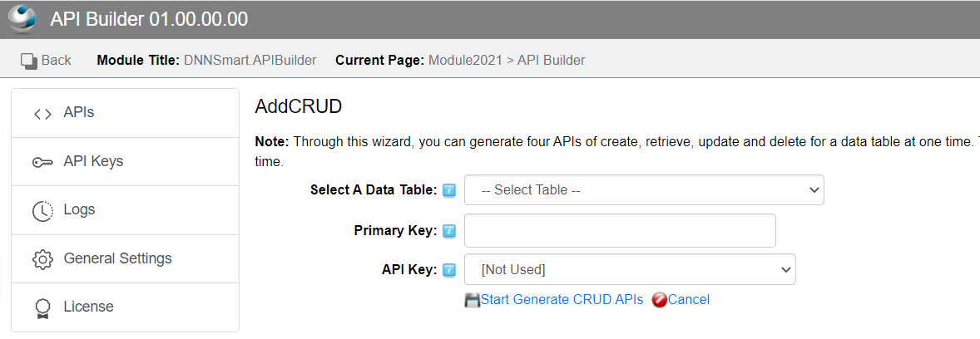Click help icon next to Select A Data Table
Viewport: 980px width, 339px height.
[x=449, y=190]
